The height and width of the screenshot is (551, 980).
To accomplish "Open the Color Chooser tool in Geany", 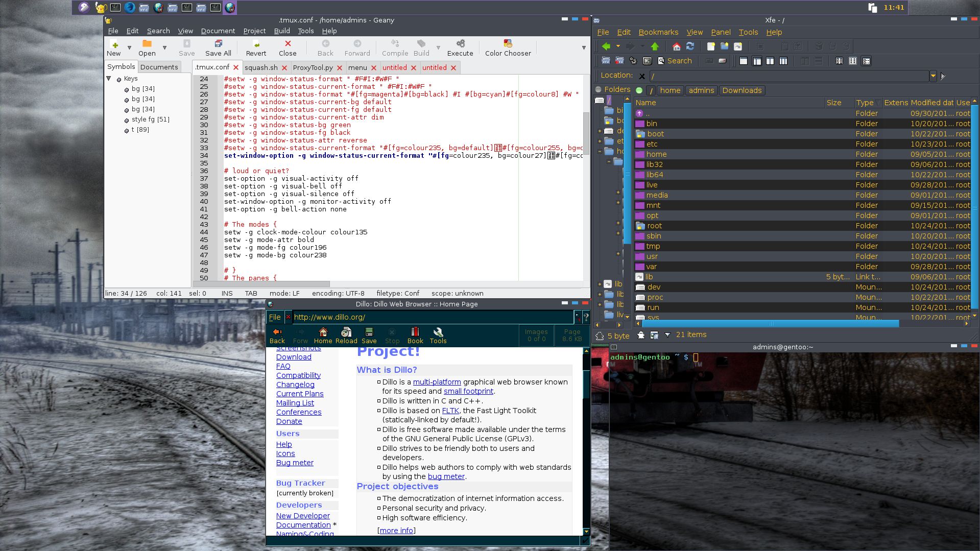I will [508, 47].
